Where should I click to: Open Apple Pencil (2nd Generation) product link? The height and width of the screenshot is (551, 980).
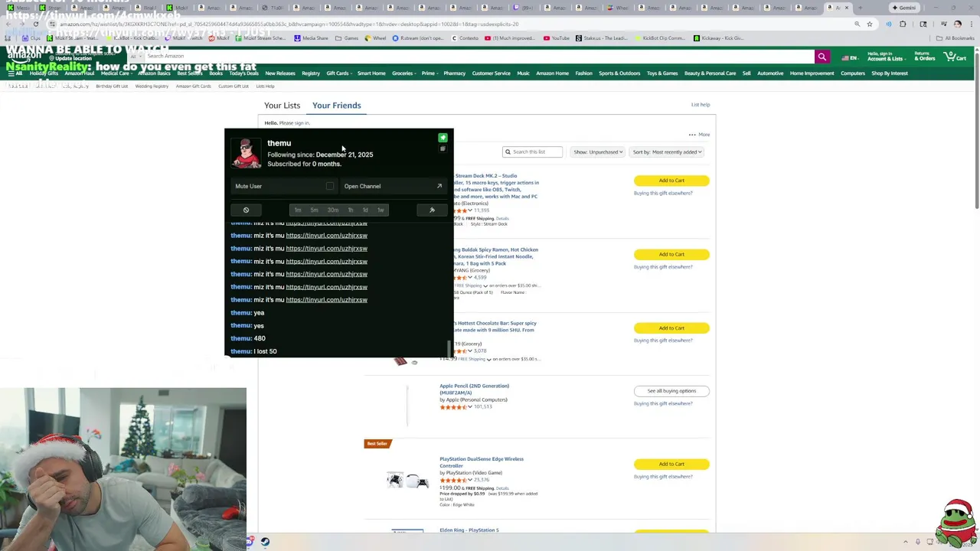pyautogui.click(x=474, y=390)
